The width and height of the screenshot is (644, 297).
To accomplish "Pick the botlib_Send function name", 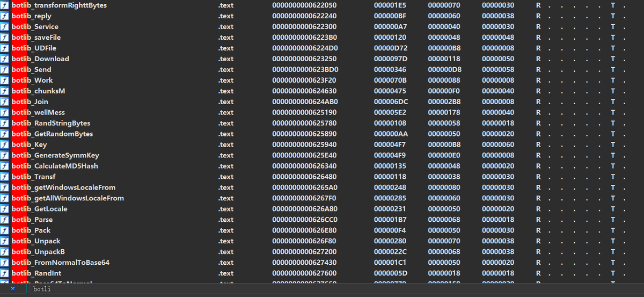I will pyautogui.click(x=32, y=69).
